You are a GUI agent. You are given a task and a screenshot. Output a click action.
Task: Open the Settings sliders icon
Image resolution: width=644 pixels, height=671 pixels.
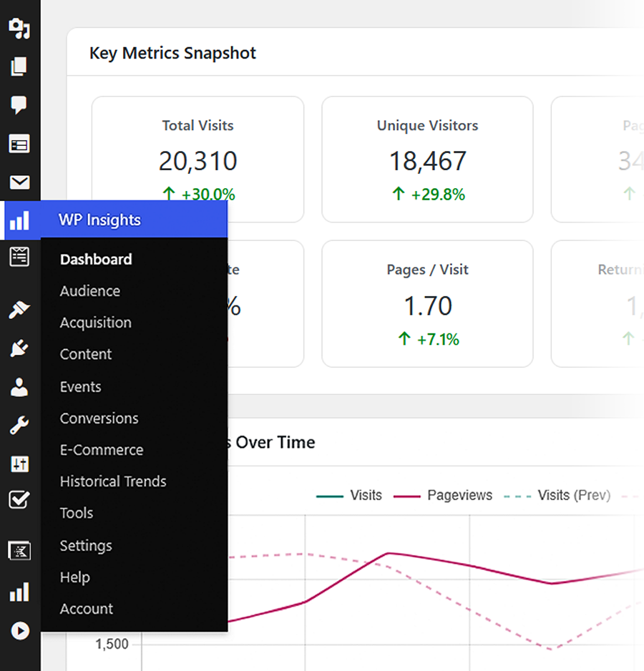19,464
